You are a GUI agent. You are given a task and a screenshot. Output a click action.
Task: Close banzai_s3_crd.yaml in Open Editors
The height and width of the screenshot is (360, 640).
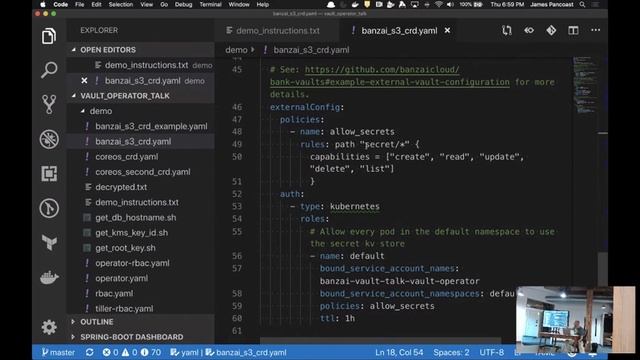click(x=84, y=80)
